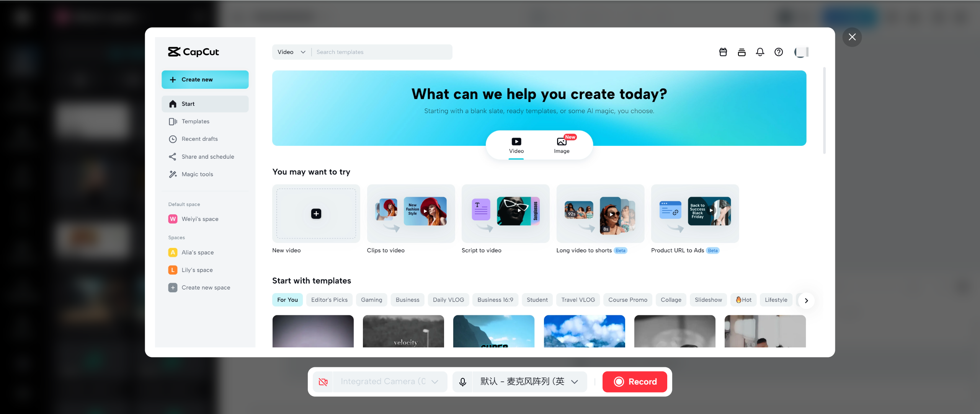Select the Daily VLOG template tab
The height and width of the screenshot is (414, 980).
[448, 300]
